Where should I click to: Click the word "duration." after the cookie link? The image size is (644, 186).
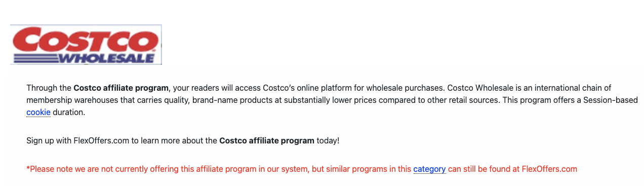coord(69,113)
